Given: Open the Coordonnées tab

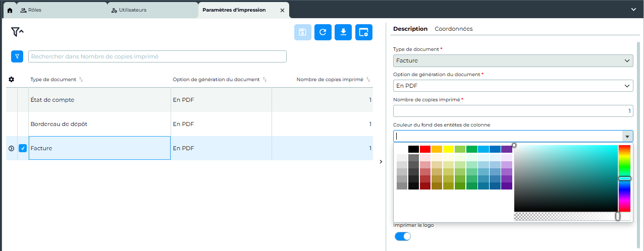Looking at the screenshot, I should pyautogui.click(x=454, y=29).
